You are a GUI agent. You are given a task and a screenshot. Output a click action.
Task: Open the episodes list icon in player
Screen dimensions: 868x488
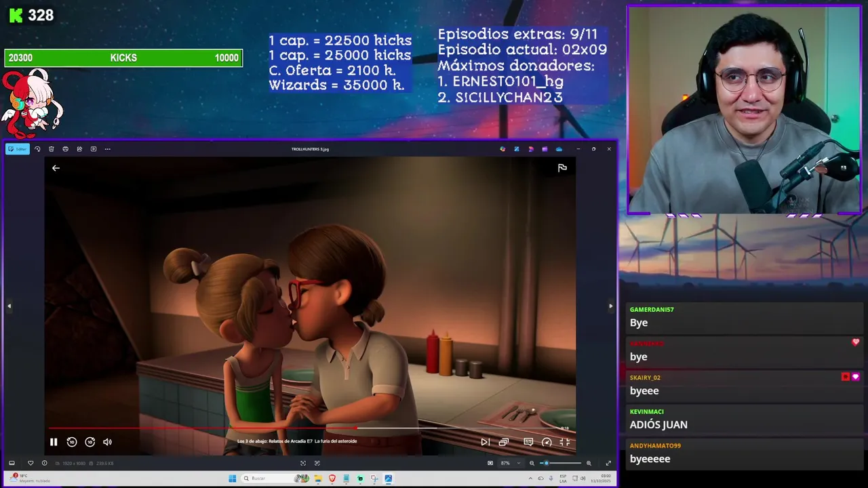(504, 442)
